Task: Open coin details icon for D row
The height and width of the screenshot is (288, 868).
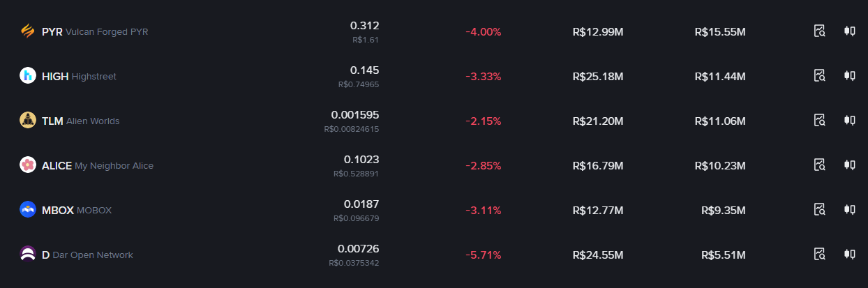Action: (820, 255)
